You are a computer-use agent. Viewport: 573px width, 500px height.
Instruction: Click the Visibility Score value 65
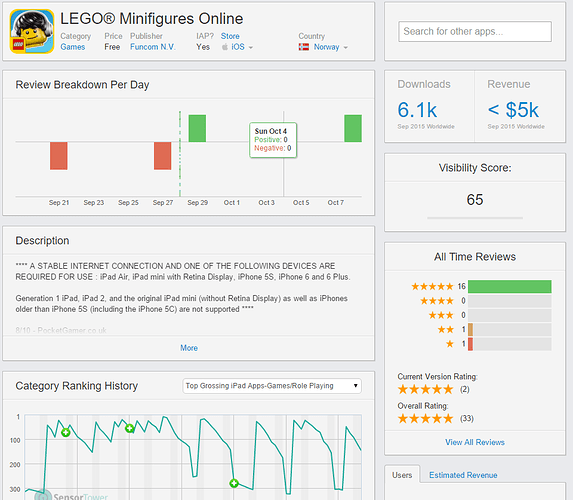click(x=475, y=200)
